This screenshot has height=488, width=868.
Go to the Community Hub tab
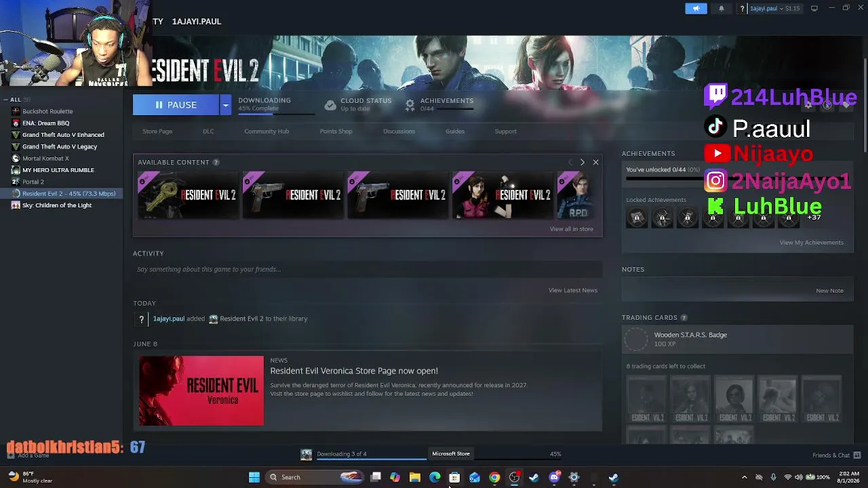point(267,131)
